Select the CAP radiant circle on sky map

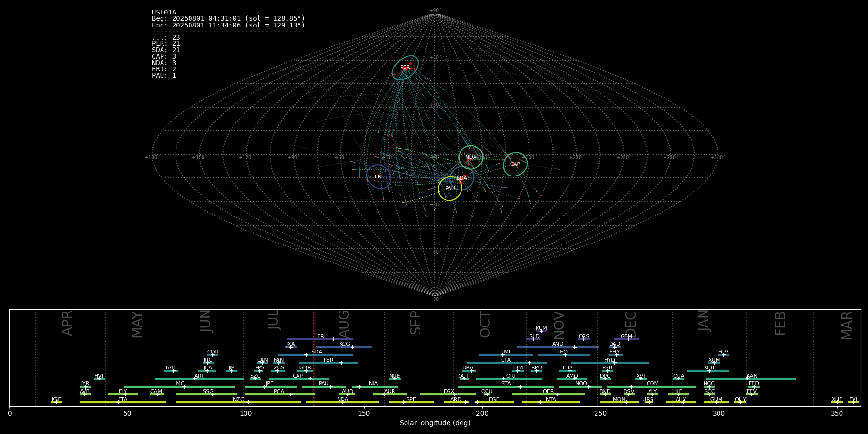coord(515,164)
